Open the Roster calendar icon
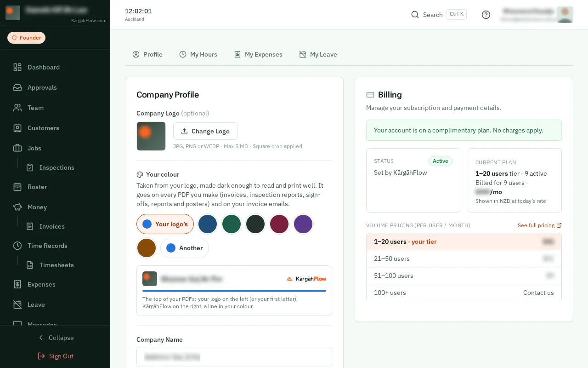Image resolution: width=588 pixels, height=368 pixels. coord(17,187)
